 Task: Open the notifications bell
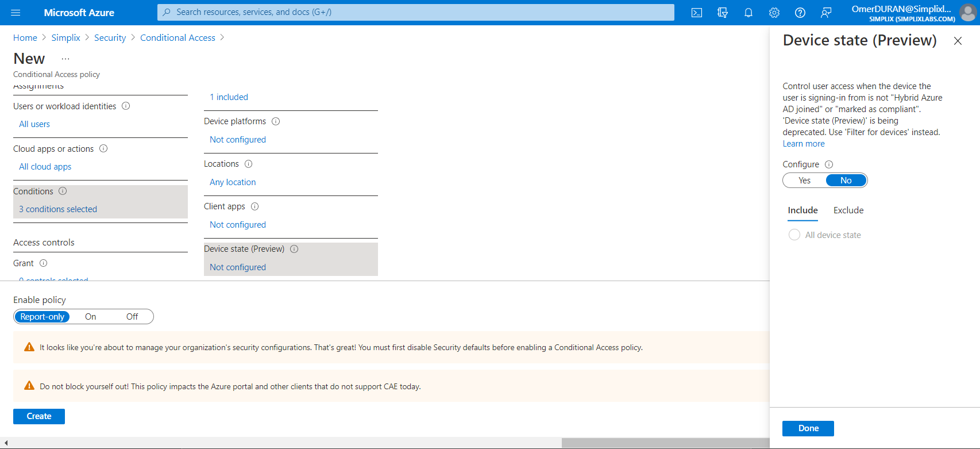[748, 13]
